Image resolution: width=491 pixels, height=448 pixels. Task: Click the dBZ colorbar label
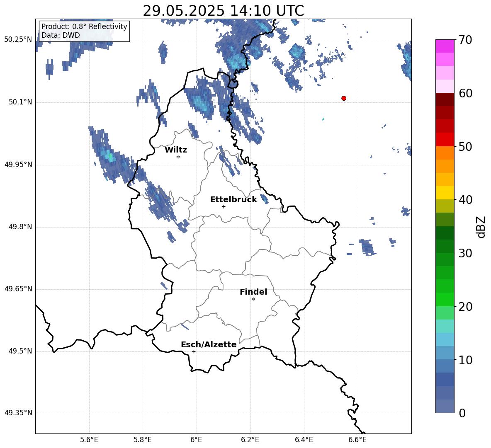[481, 227]
